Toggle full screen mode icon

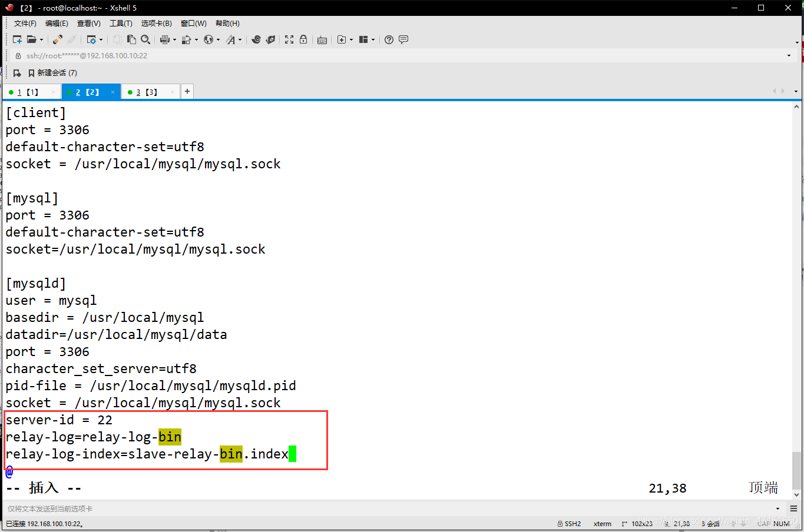(x=289, y=39)
